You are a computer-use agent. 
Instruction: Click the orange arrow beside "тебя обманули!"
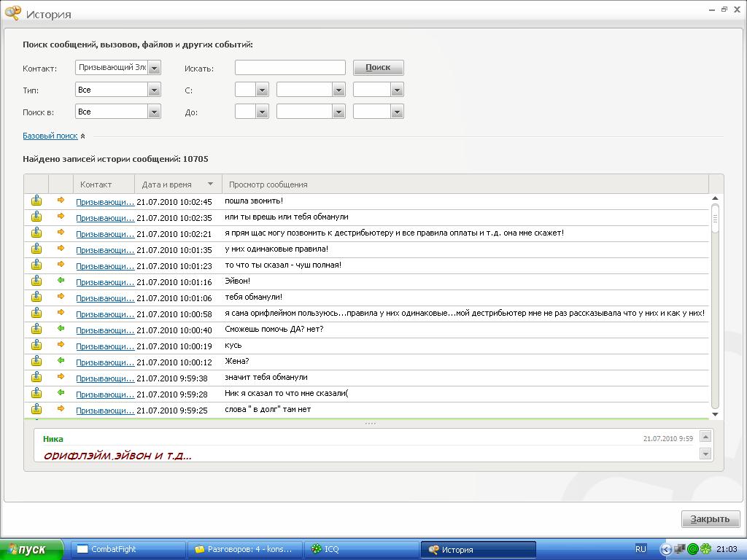coord(61,297)
